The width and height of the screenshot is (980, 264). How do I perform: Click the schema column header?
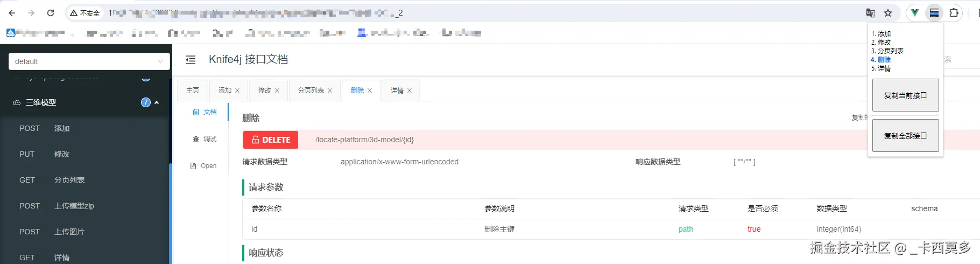coord(924,209)
